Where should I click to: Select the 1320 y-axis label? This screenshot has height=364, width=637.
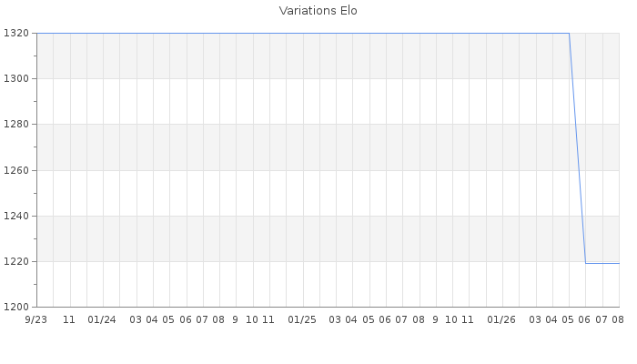click(x=16, y=33)
